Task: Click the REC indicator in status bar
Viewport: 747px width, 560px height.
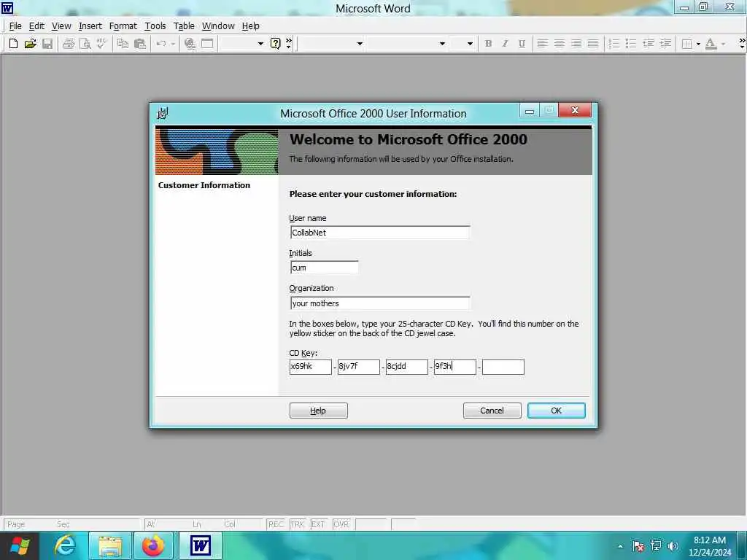Action: tap(276, 524)
